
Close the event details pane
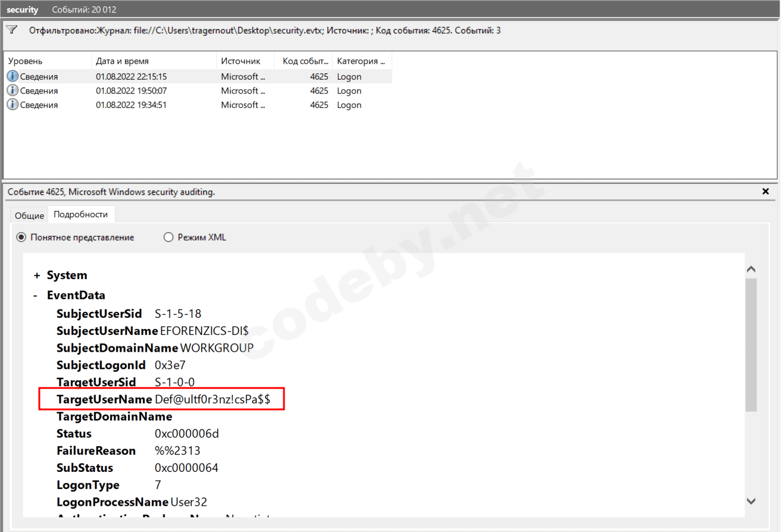click(x=766, y=192)
